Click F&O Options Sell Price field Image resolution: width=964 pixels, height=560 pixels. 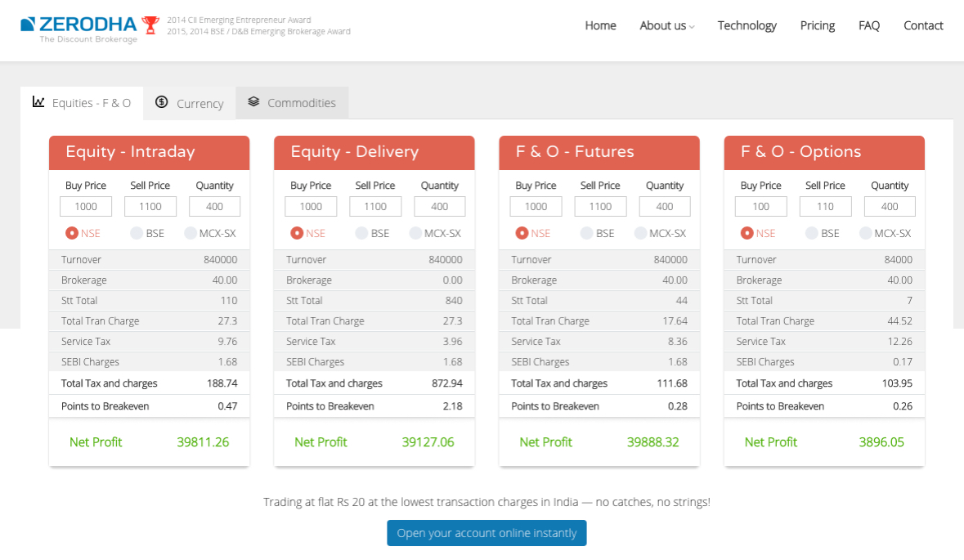pos(825,207)
